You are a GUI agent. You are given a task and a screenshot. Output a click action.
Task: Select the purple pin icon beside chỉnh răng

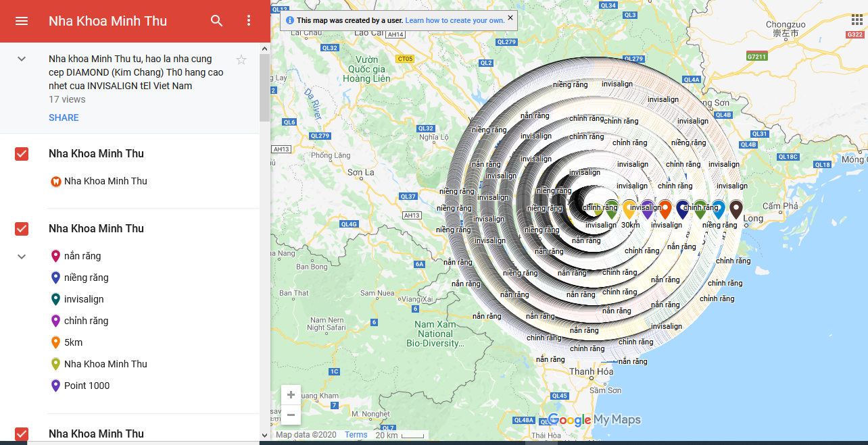[55, 321]
